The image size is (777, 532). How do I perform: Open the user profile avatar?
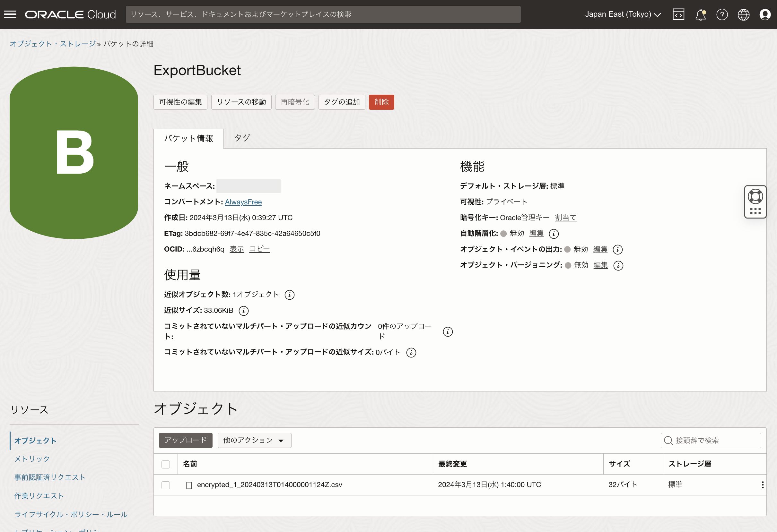(765, 14)
